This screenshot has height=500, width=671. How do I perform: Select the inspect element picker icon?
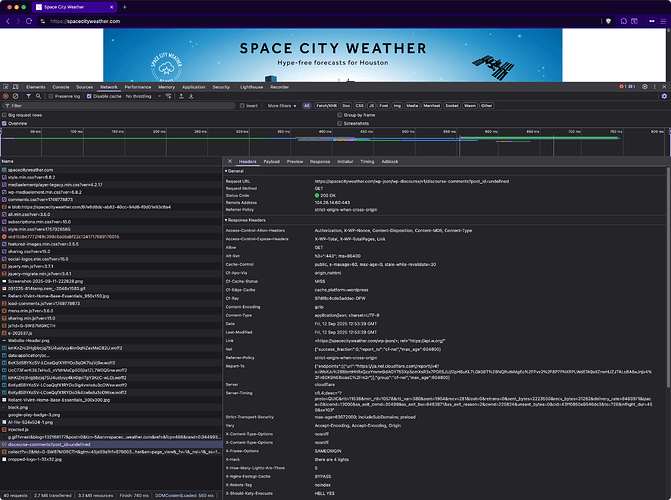click(x=6, y=87)
